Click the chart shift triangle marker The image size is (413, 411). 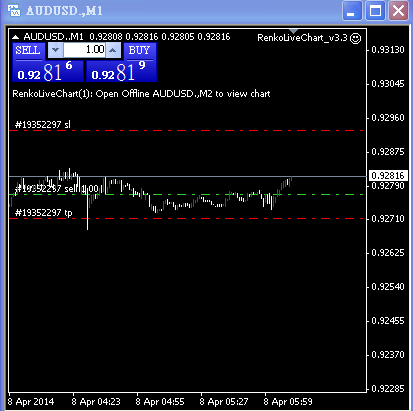(x=293, y=31)
